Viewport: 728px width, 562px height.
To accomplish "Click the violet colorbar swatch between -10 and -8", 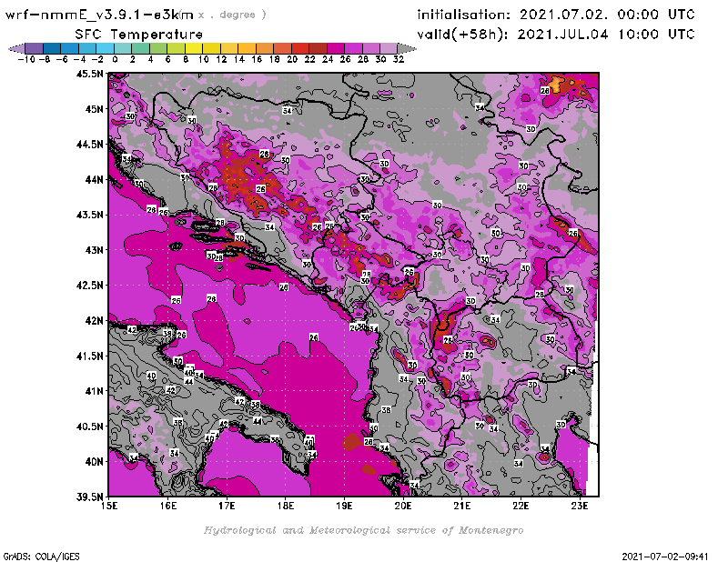I will pyautogui.click(x=35, y=48).
